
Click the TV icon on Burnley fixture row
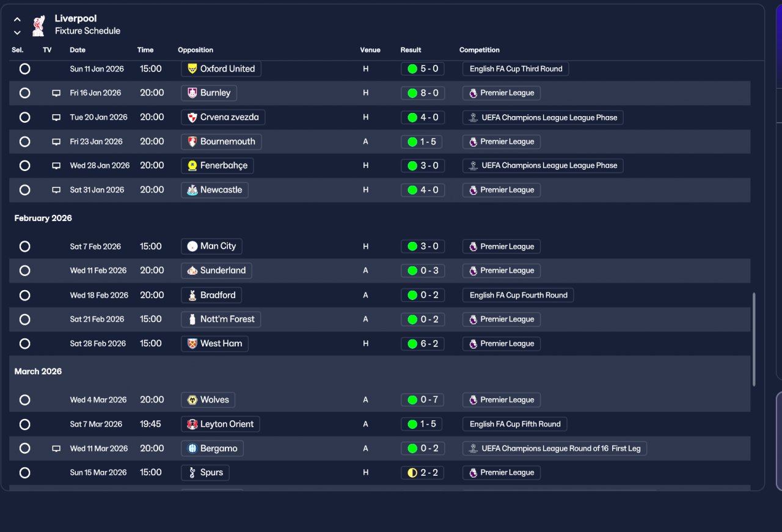(56, 93)
